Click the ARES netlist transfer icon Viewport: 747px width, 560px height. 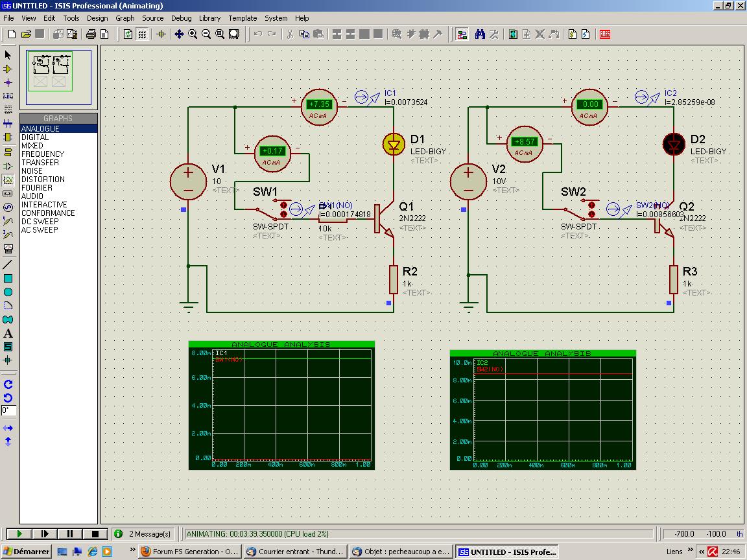[x=605, y=34]
